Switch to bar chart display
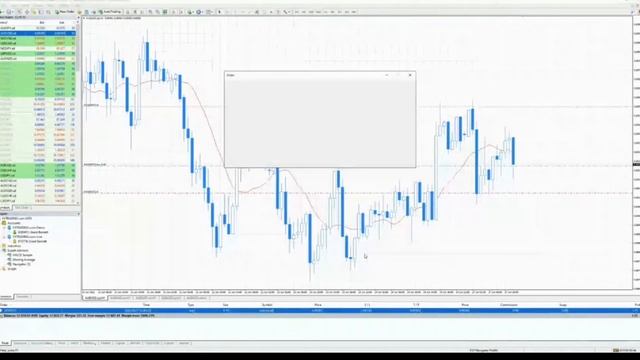This screenshot has height=360, width=640. pos(128,12)
